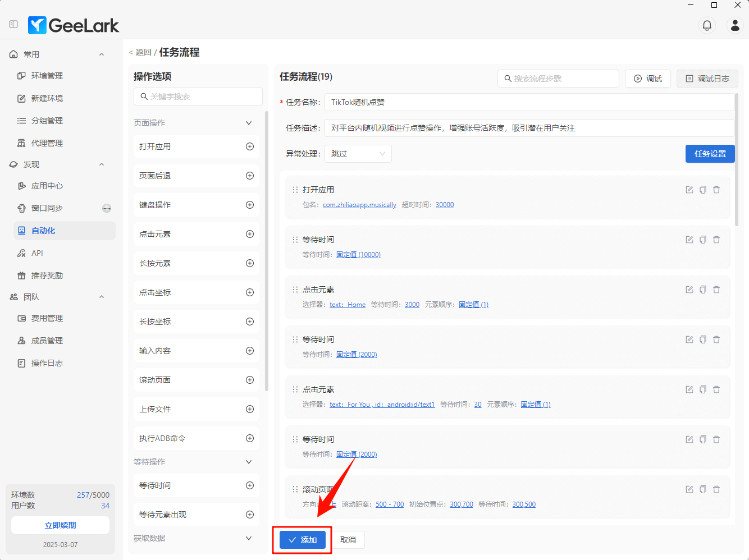749x560 pixels.
Task: Add 滚动页面 operation with its plus icon
Action: (250, 380)
